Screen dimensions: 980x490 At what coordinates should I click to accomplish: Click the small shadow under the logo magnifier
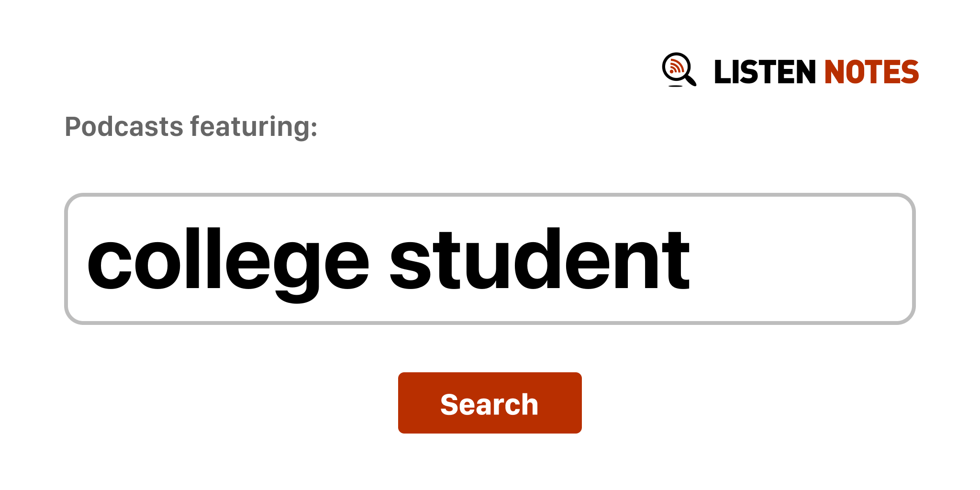(x=675, y=86)
